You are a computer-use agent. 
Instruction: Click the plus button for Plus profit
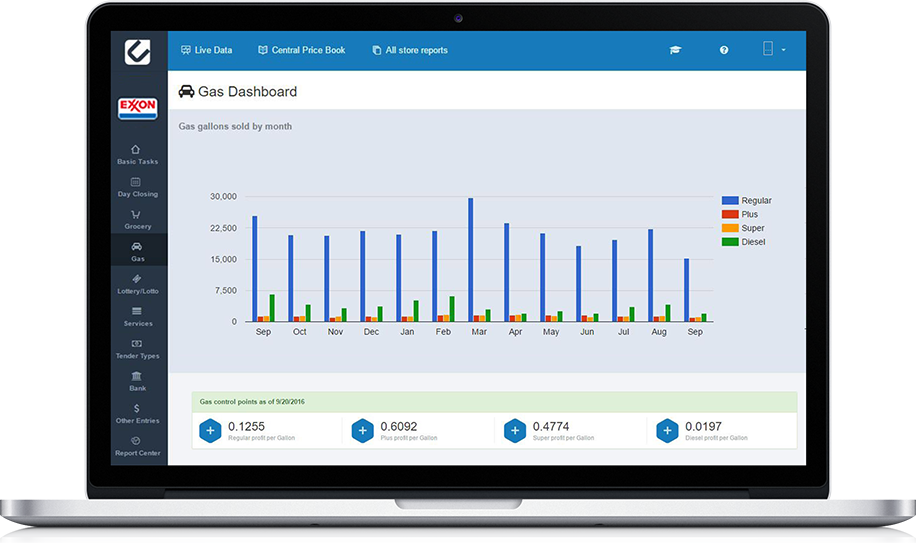pyautogui.click(x=362, y=431)
